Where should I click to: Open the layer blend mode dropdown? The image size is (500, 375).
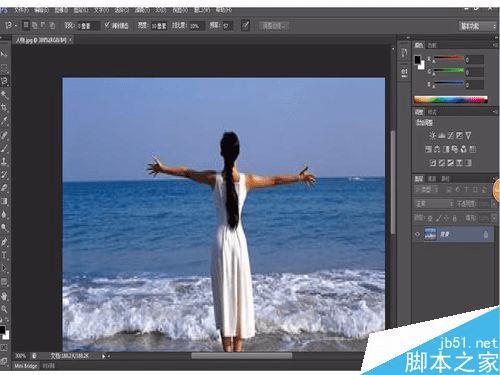pyautogui.click(x=434, y=204)
